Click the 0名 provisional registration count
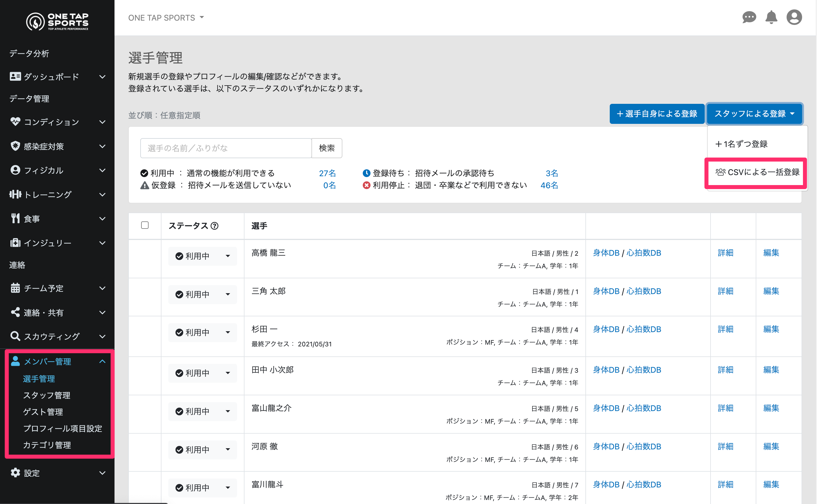Screen dimensions: 817x504 coord(329,185)
